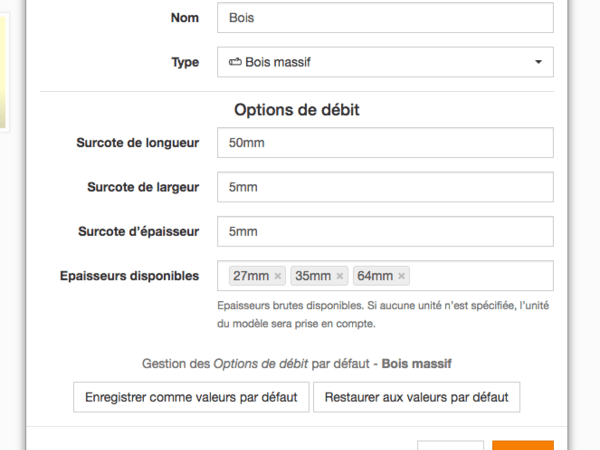This screenshot has height=450, width=600.
Task: Remove the 27mm thickness tag
Action: pos(278,276)
